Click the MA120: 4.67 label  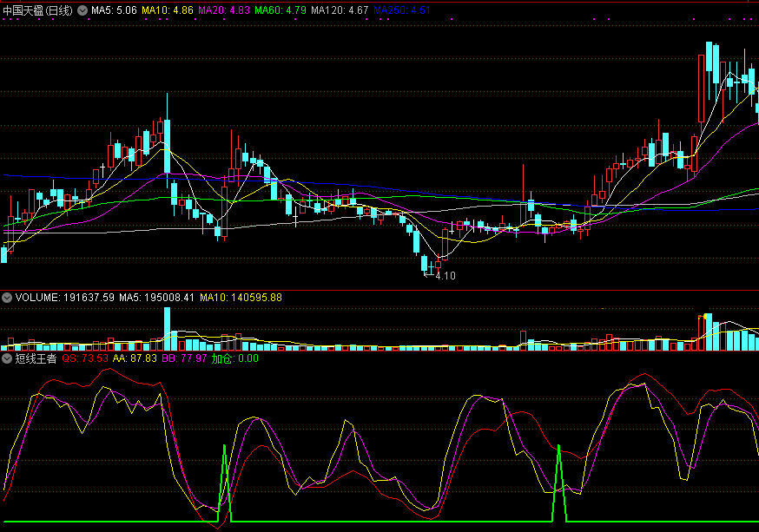click(x=340, y=10)
